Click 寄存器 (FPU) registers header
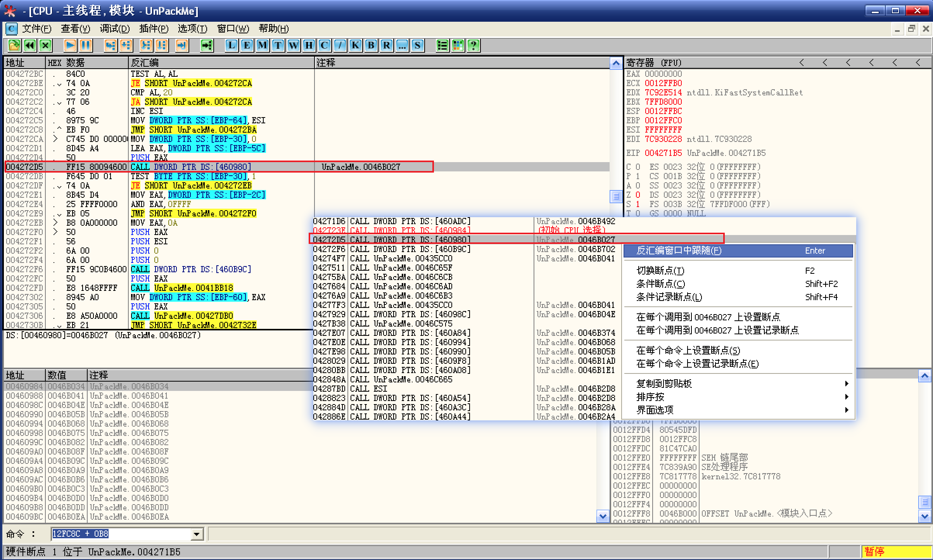933x560 pixels. click(x=654, y=63)
